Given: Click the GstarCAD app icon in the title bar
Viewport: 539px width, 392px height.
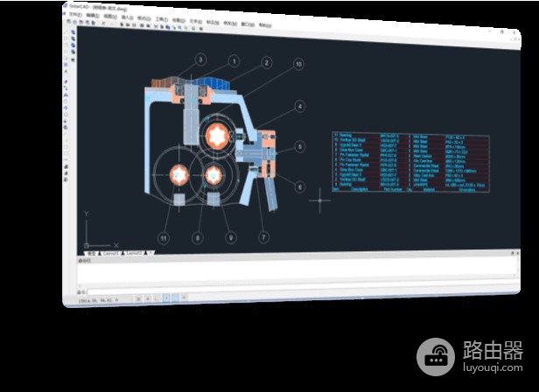Looking at the screenshot, I should point(67,7).
